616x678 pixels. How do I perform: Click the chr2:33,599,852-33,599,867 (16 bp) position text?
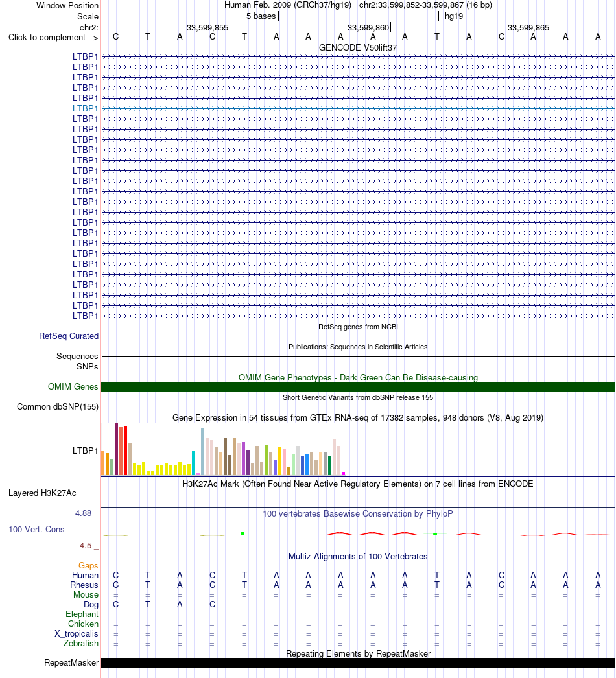point(425,5)
